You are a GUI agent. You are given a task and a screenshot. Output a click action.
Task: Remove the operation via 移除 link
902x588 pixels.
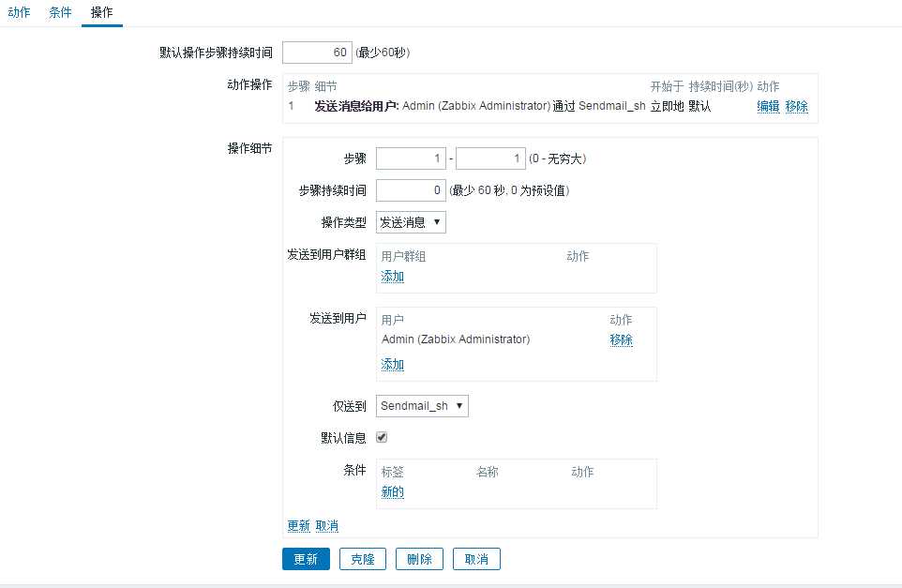(795, 106)
